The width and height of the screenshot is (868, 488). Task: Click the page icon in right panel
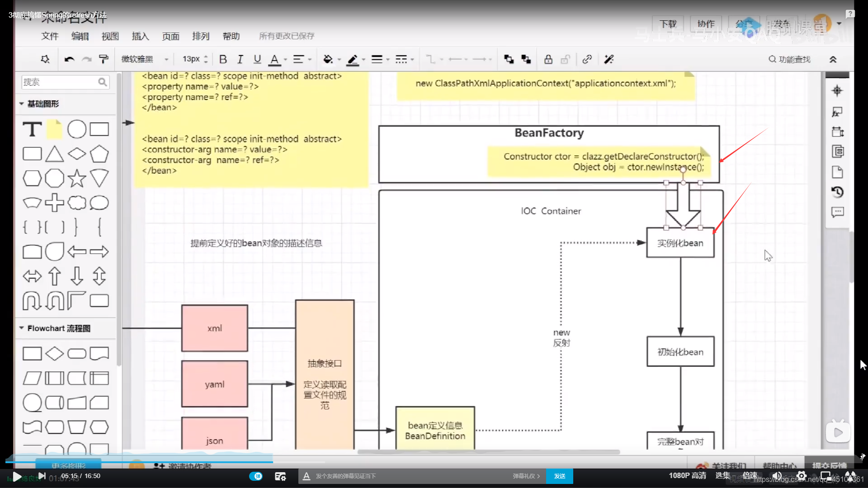coord(837,172)
